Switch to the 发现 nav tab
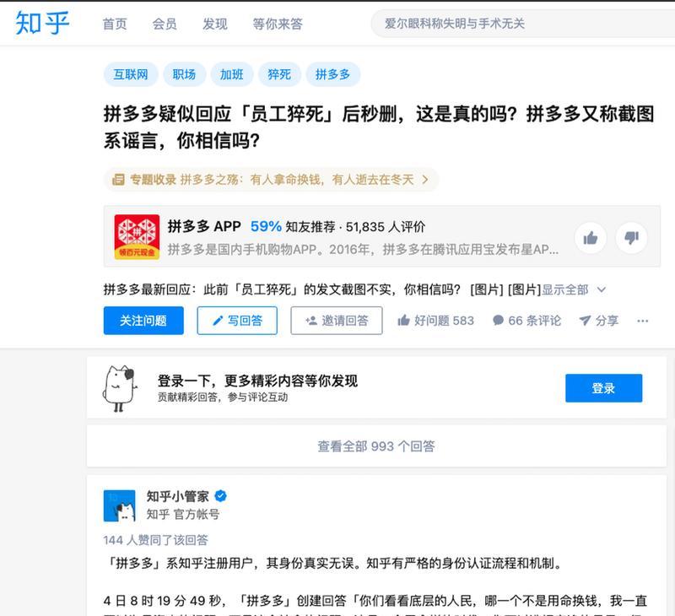Image resolution: width=675 pixels, height=616 pixels. click(x=215, y=24)
